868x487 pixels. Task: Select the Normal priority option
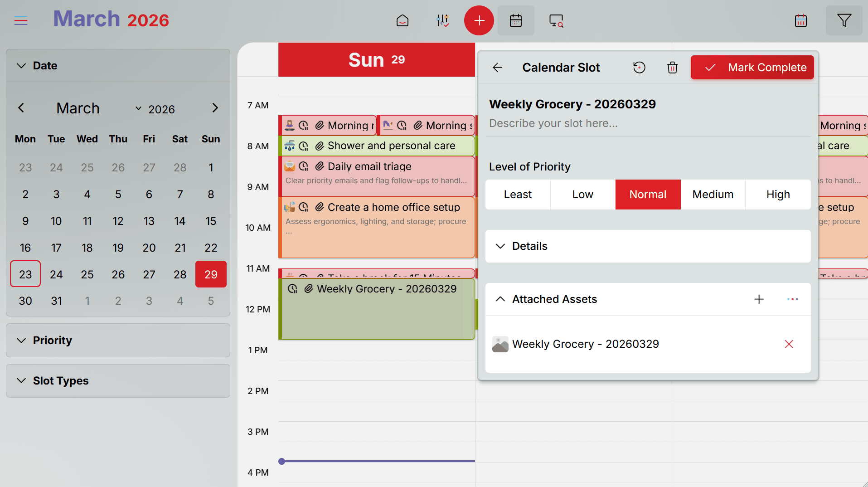click(647, 194)
